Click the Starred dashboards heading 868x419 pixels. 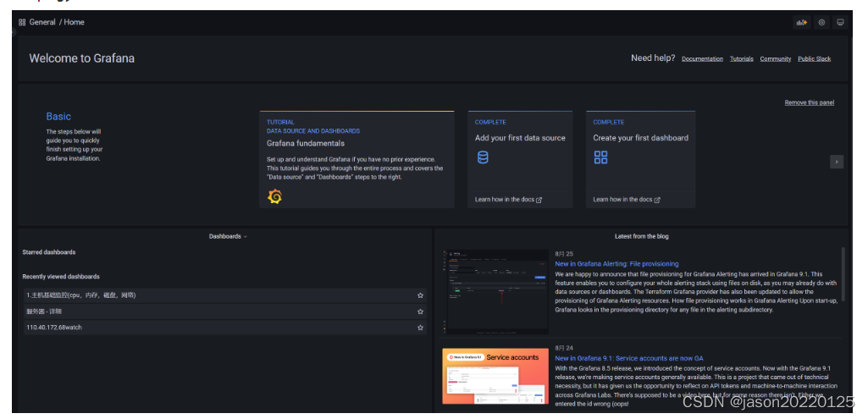click(x=49, y=252)
